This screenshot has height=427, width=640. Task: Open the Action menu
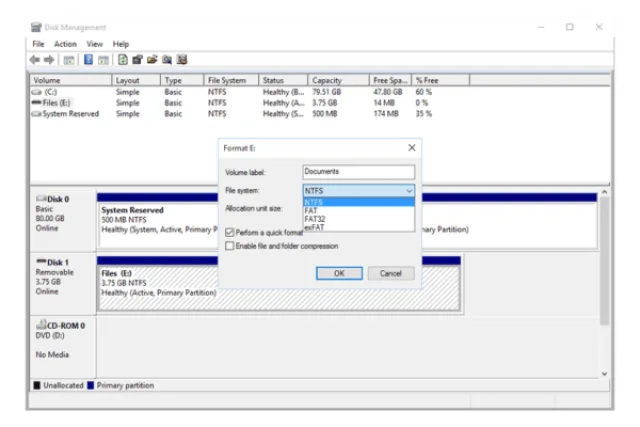[x=65, y=44]
